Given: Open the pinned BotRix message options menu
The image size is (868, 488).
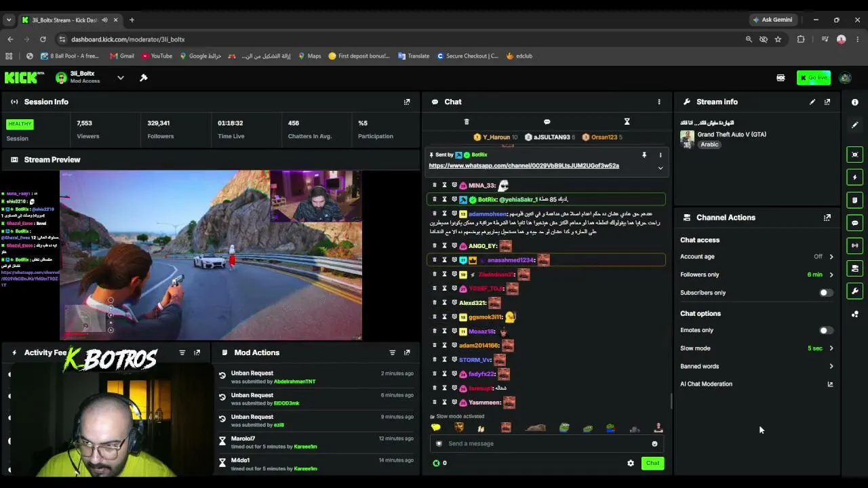Looking at the screenshot, I should pyautogui.click(x=660, y=155).
